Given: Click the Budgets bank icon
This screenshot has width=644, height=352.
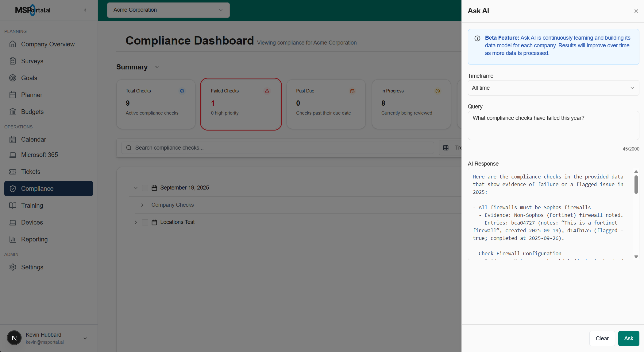Looking at the screenshot, I should [x=13, y=112].
